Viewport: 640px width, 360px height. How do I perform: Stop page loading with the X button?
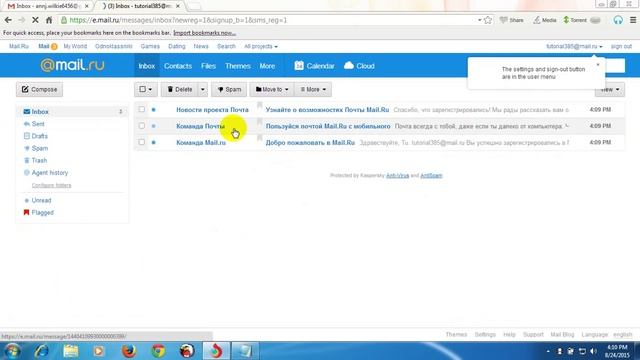(35, 20)
